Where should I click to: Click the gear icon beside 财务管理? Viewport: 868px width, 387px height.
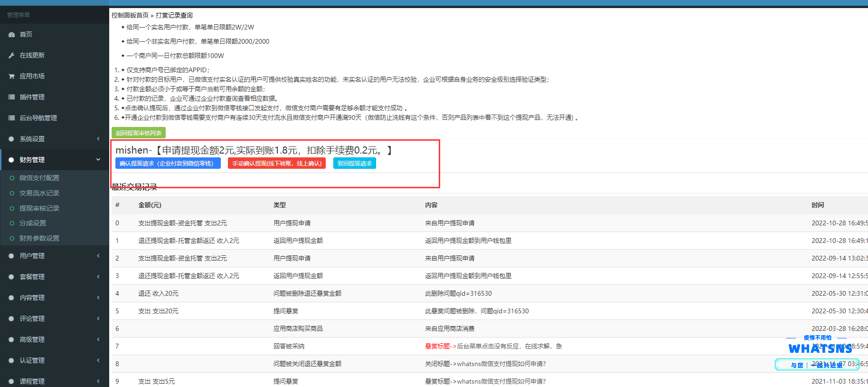11,160
